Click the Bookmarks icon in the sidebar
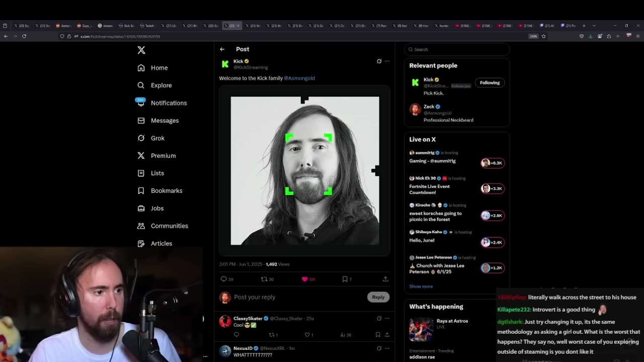Viewport: 644px width, 362px height. tap(141, 191)
